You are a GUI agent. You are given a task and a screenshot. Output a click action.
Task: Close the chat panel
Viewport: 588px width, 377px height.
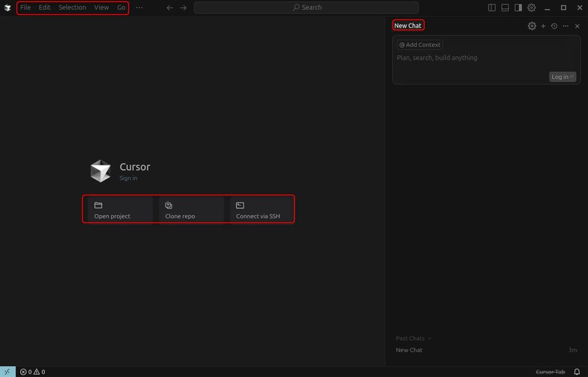point(577,26)
